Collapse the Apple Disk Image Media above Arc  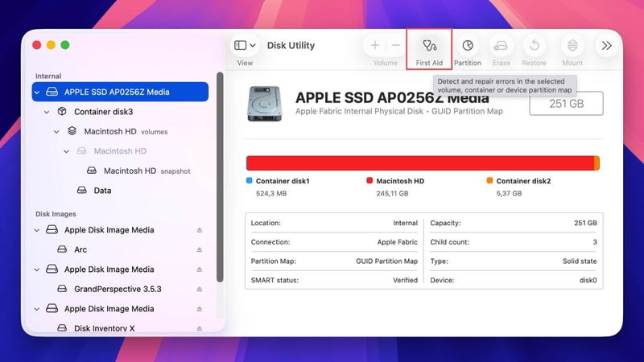click(37, 230)
